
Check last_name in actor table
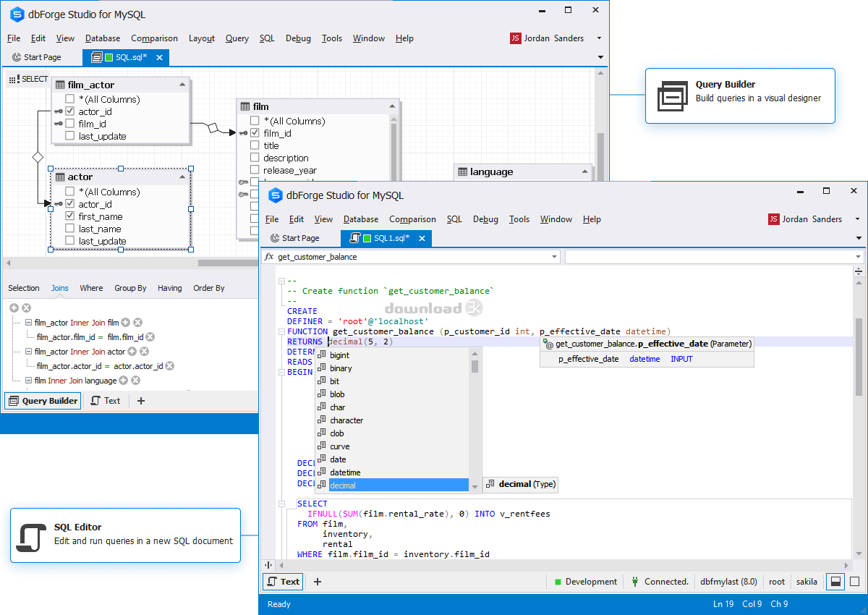click(x=69, y=229)
